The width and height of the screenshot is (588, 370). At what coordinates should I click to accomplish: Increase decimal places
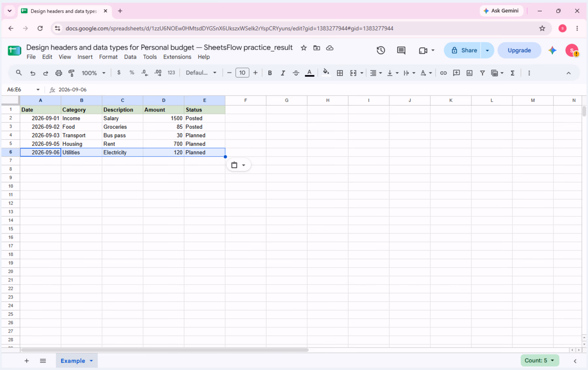[x=158, y=73]
